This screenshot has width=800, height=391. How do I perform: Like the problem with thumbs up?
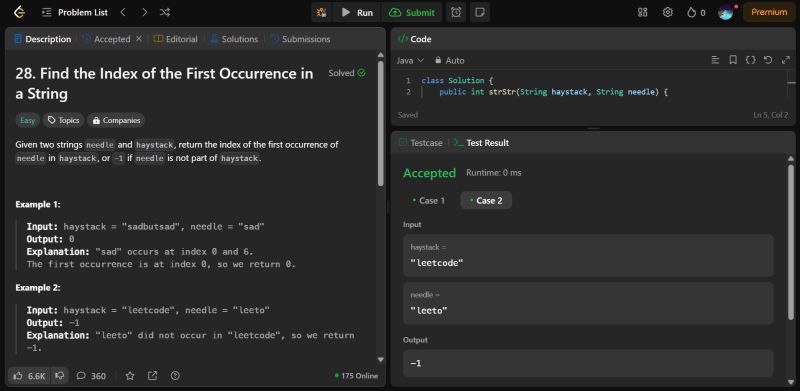[30, 376]
